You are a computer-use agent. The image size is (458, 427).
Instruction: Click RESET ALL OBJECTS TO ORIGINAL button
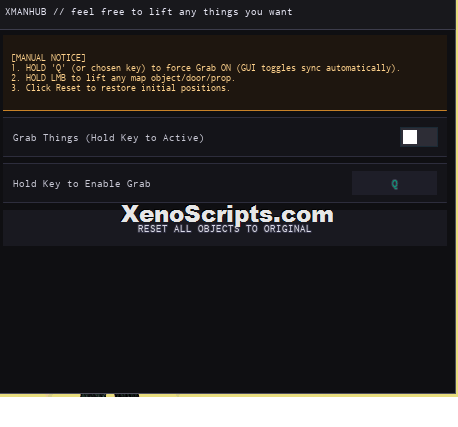coord(225,228)
